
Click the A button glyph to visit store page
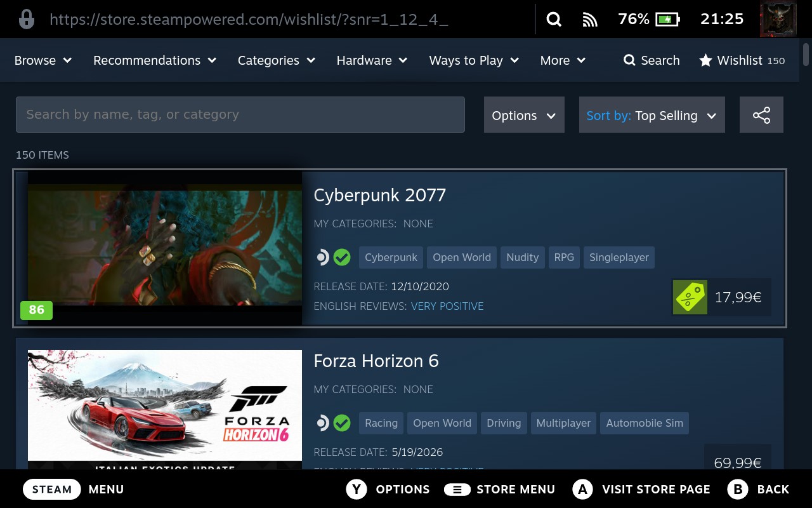coord(583,489)
